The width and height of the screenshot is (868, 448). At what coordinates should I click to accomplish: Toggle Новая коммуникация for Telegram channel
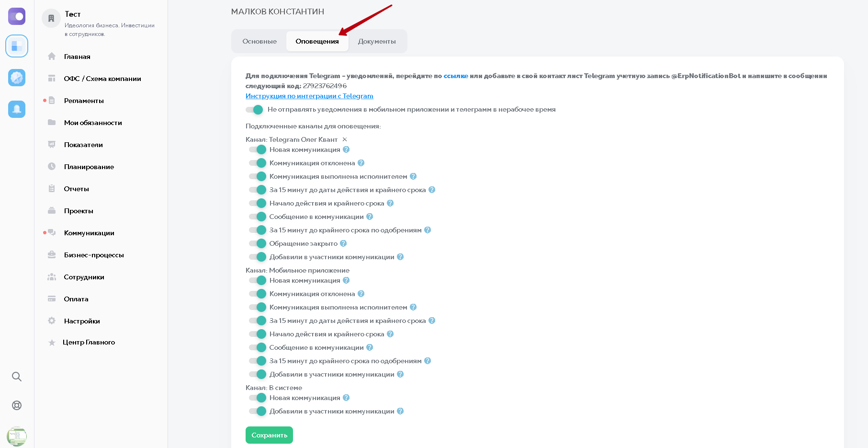click(258, 149)
